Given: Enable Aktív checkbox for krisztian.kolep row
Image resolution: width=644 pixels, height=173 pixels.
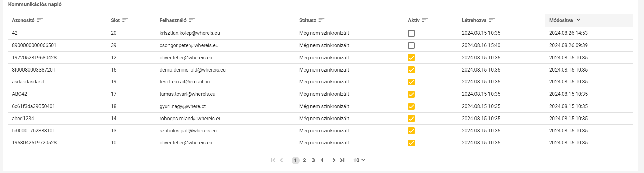Looking at the screenshot, I should click(x=411, y=33).
